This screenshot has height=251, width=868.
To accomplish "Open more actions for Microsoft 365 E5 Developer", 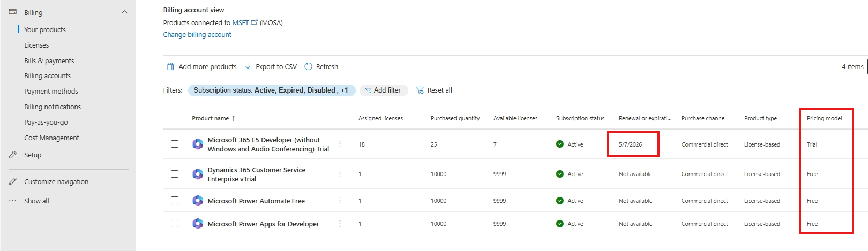I will tap(340, 144).
